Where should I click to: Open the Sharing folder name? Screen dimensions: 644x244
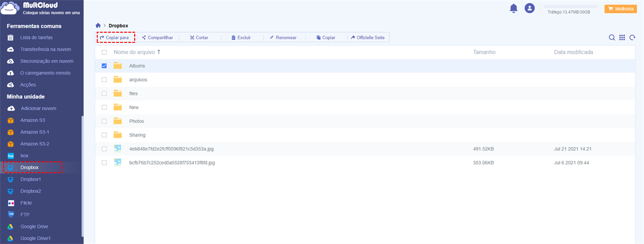click(137, 135)
